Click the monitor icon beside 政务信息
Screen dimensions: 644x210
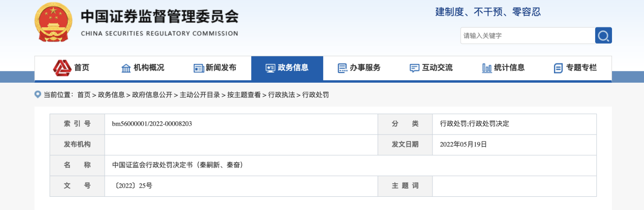(270, 68)
